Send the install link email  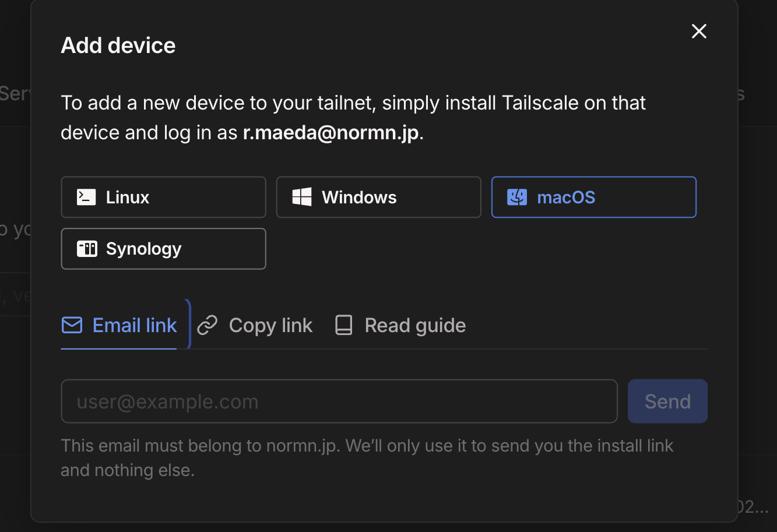pyautogui.click(x=667, y=401)
